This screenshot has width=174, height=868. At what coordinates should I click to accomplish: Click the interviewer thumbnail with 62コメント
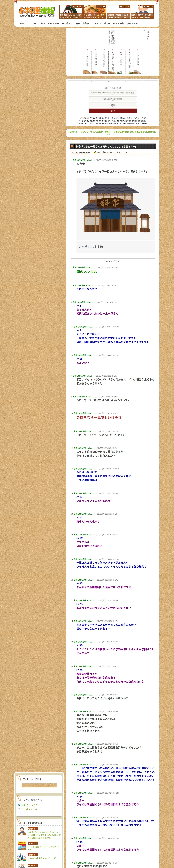point(22,831)
